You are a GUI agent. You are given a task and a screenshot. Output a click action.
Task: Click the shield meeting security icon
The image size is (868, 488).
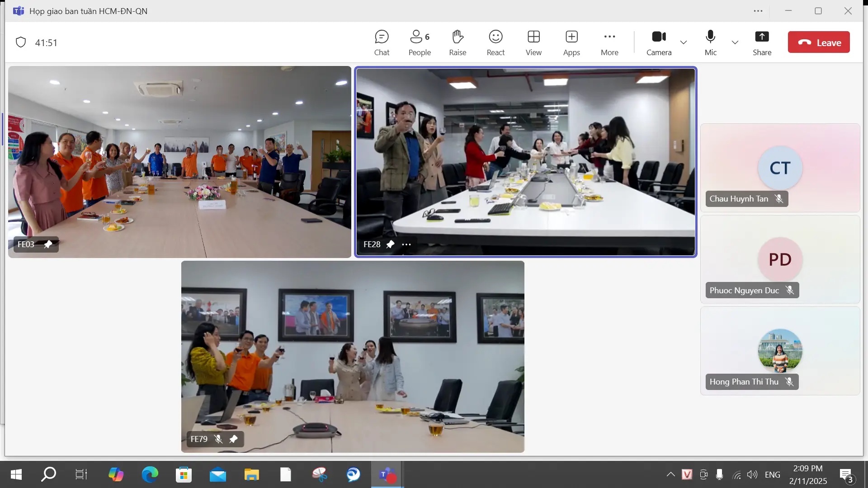pos(21,42)
